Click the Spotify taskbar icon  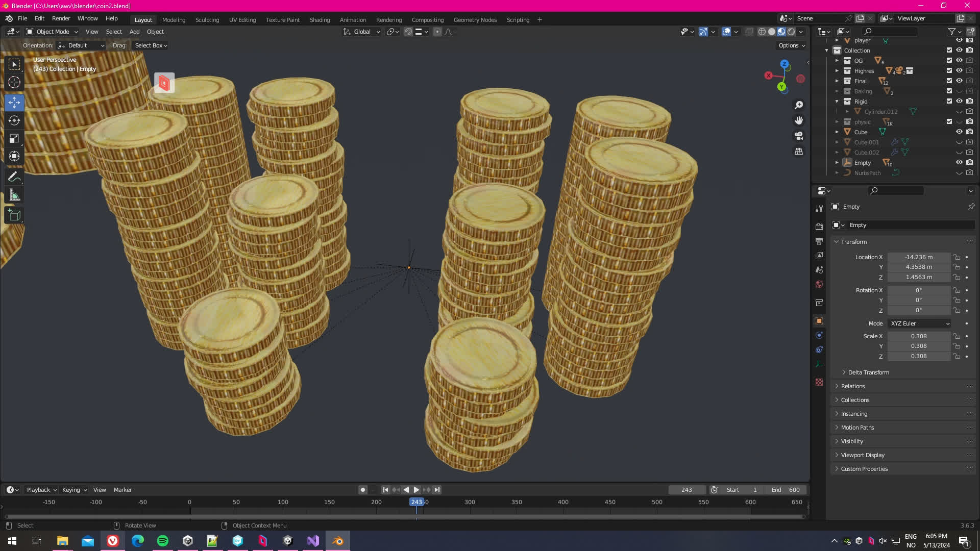[163, 541]
